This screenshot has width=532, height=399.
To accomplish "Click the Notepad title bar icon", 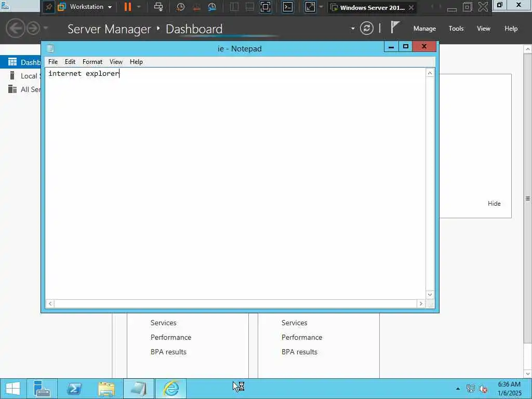I will (50, 48).
